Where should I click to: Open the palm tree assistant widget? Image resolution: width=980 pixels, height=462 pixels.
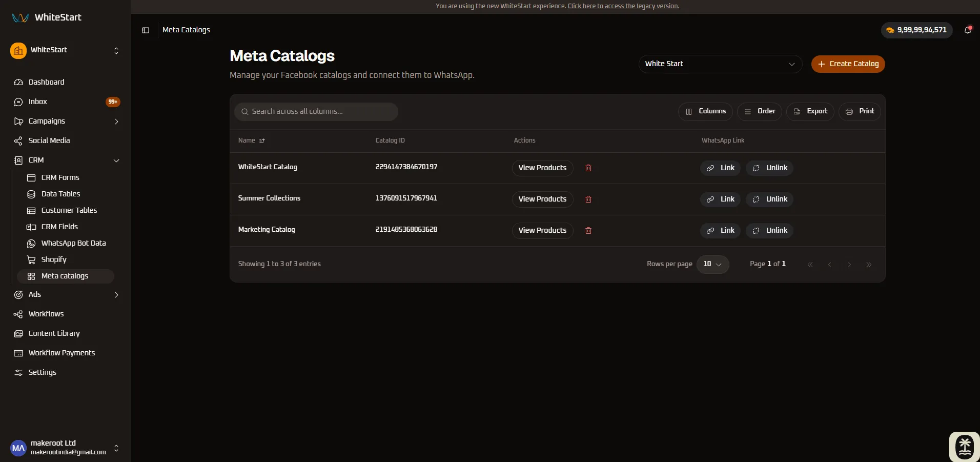pos(965,447)
